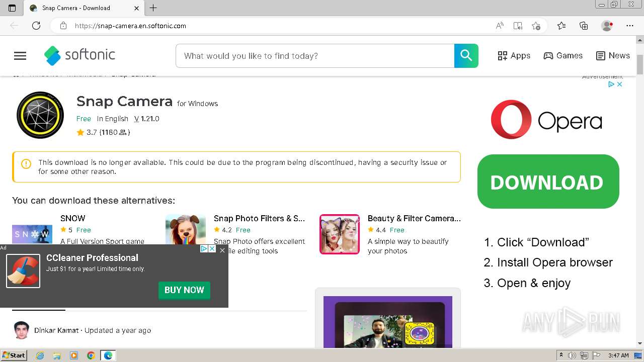
Task: Click the Free license label
Action: 84,119
